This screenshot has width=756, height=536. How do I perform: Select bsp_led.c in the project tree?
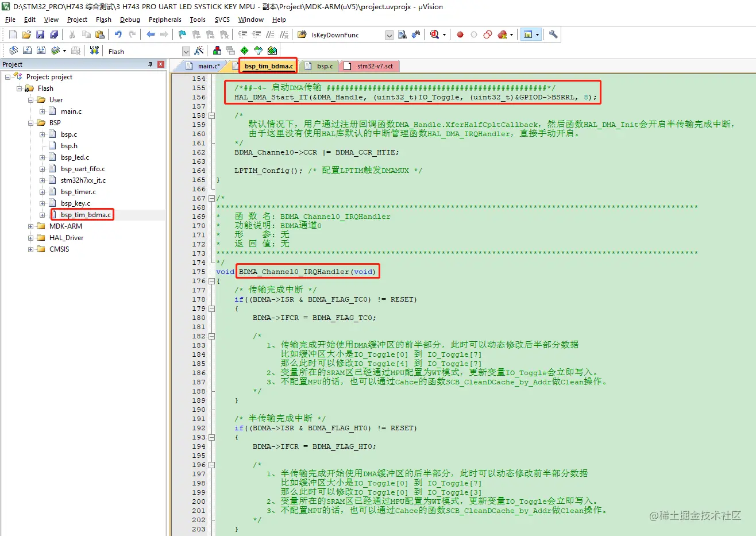point(75,157)
